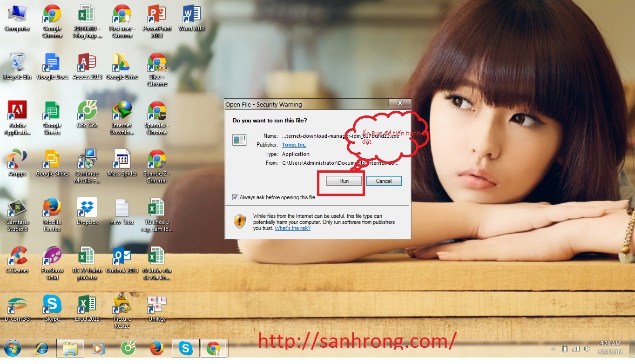This screenshot has width=635, height=364.
Task: Uncheck Always ask before opening this file
Action: pos(235,197)
